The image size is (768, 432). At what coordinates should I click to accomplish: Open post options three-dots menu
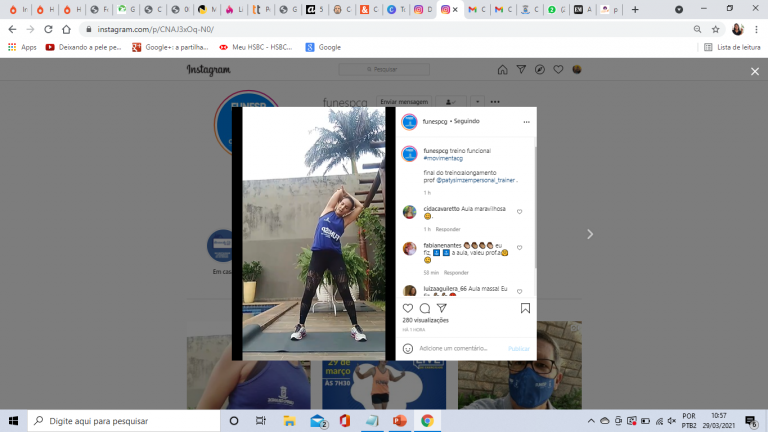coord(526,122)
